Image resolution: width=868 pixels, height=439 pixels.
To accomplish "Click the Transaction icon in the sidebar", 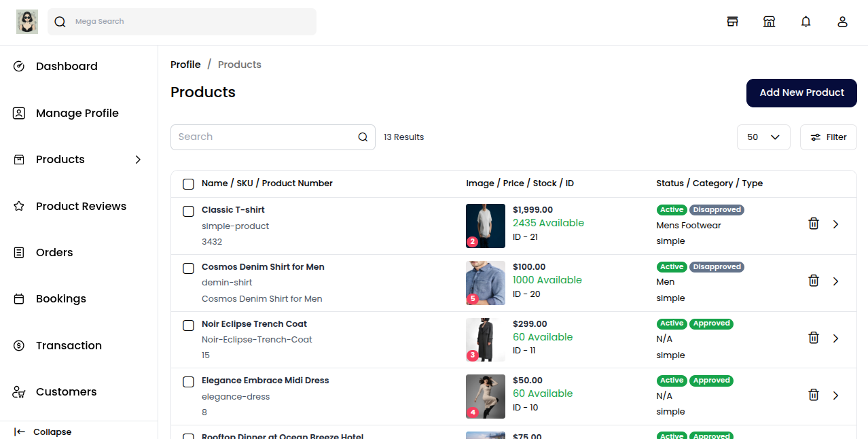I will (18, 345).
